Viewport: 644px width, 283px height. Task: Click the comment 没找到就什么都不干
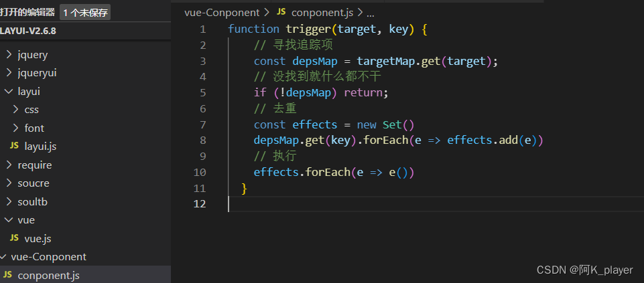(318, 77)
